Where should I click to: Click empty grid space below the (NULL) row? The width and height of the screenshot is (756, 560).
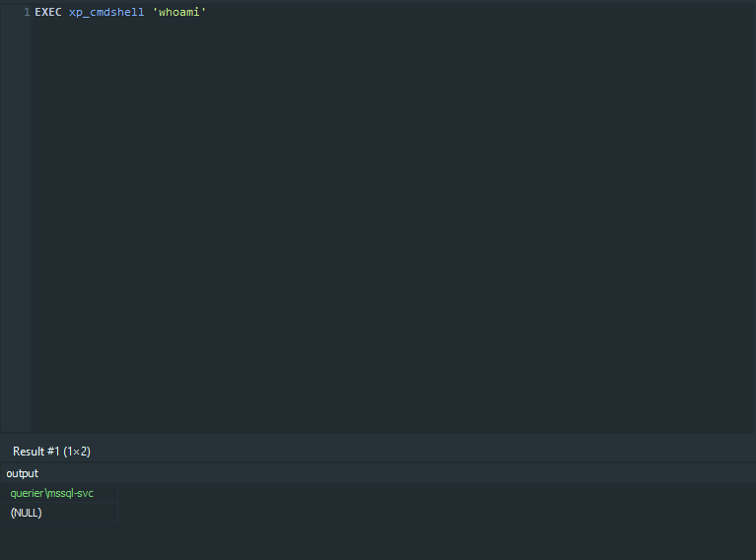59,540
